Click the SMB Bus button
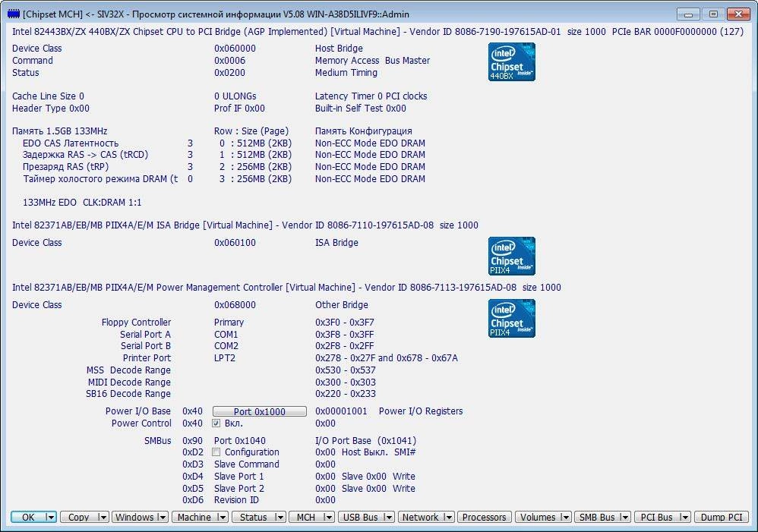Screen dimensions: 758x532 597,517
